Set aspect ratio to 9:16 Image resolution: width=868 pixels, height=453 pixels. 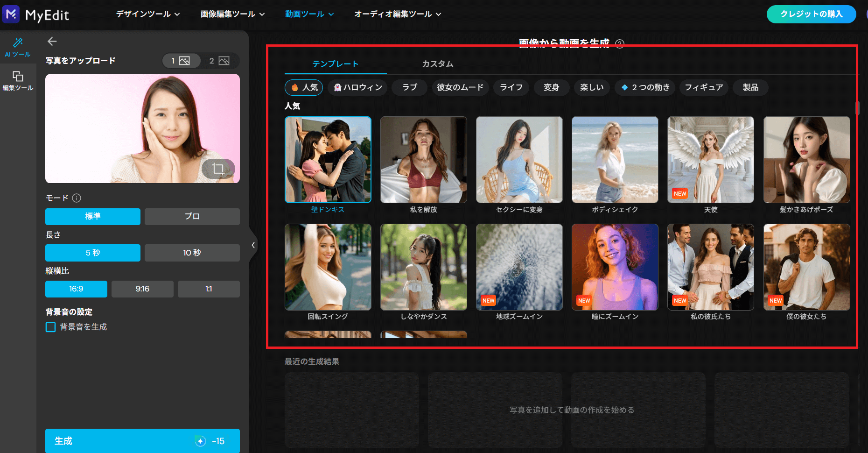click(142, 289)
